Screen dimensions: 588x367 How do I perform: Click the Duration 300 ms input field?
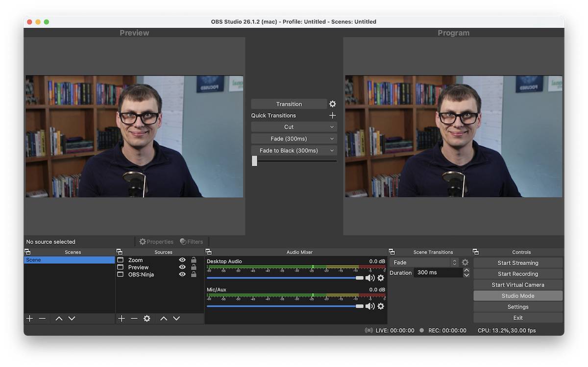pyautogui.click(x=438, y=272)
